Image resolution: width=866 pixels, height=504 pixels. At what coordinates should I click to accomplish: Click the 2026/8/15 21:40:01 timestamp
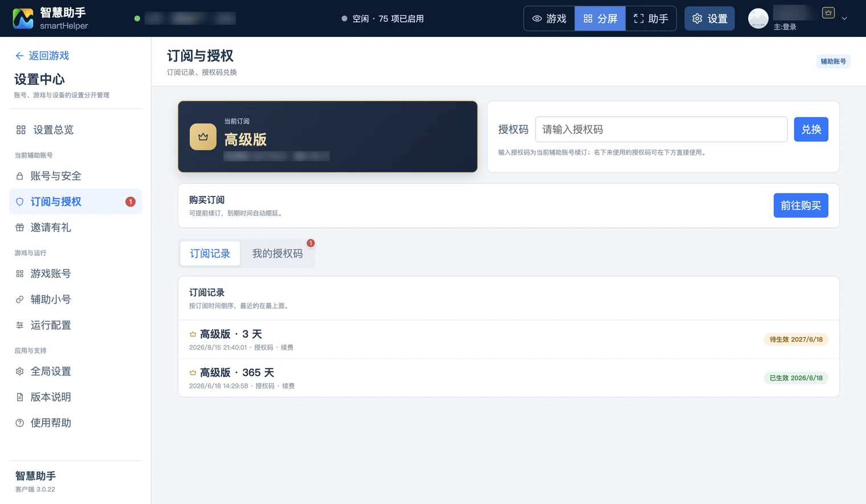click(218, 347)
